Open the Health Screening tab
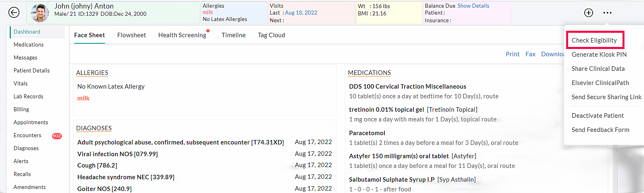This screenshot has width=644, height=193. click(x=182, y=35)
